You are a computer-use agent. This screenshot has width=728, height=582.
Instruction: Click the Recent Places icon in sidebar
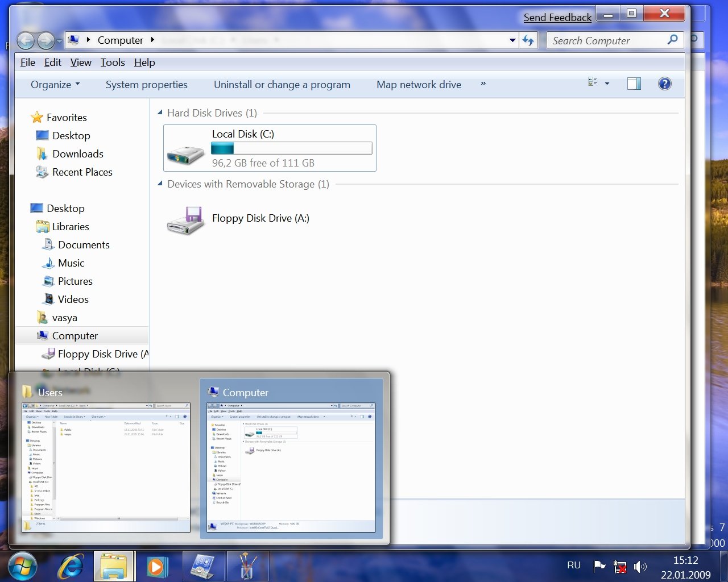tap(42, 172)
